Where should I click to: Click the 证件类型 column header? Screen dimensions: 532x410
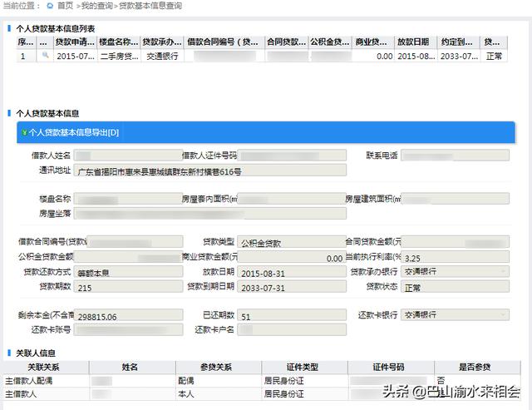(x=303, y=368)
